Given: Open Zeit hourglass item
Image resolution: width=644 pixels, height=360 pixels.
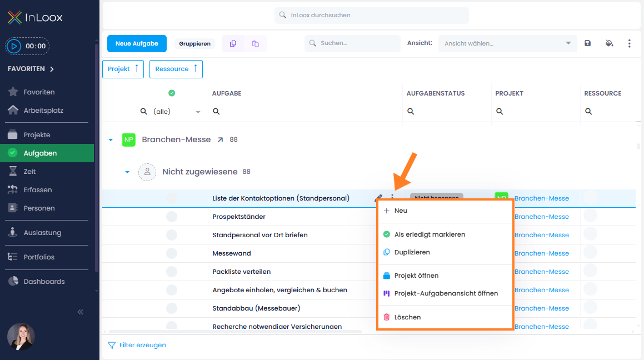Looking at the screenshot, I should click(x=22, y=171).
